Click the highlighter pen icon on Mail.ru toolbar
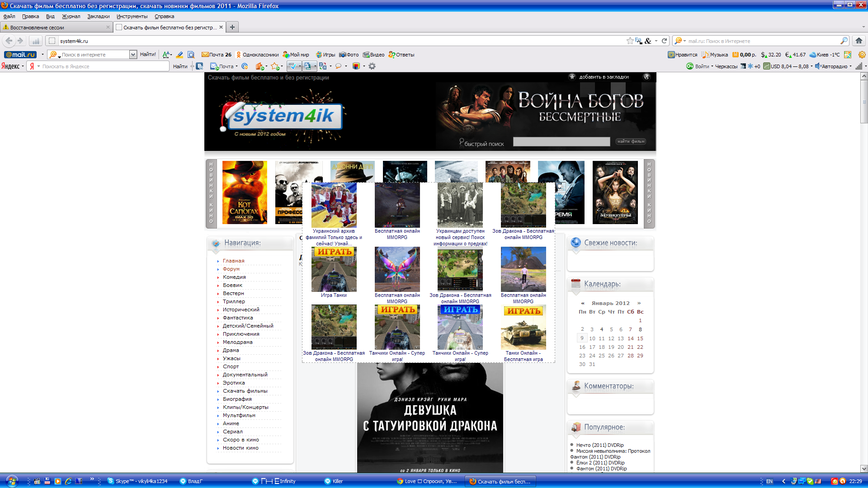Image resolution: width=868 pixels, height=488 pixels. (x=179, y=55)
